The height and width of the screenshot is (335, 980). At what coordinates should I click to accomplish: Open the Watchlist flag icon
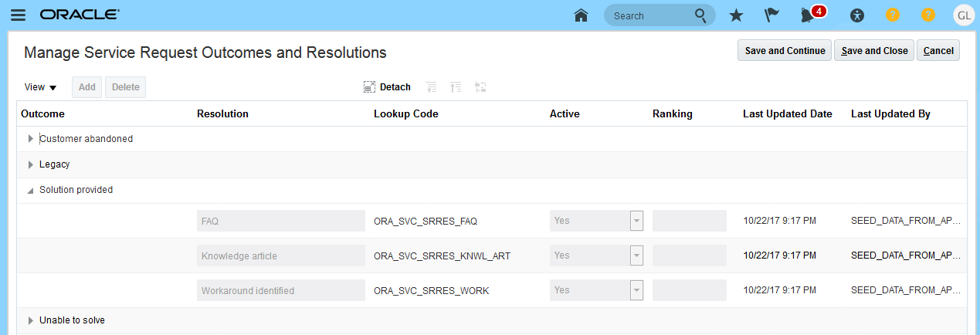(771, 15)
